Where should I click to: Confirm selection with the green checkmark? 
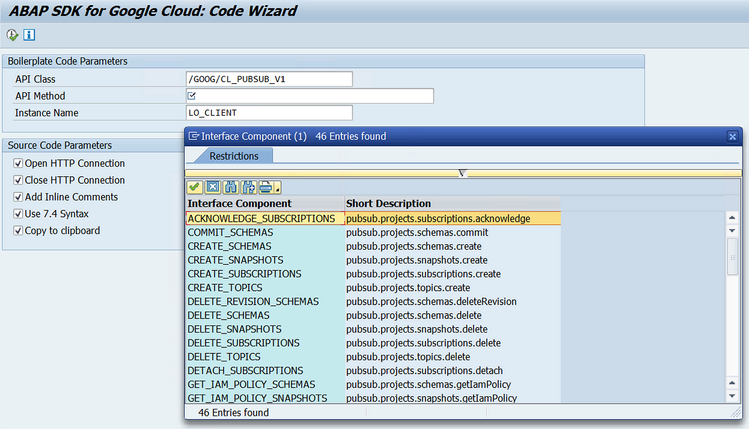pyautogui.click(x=194, y=187)
